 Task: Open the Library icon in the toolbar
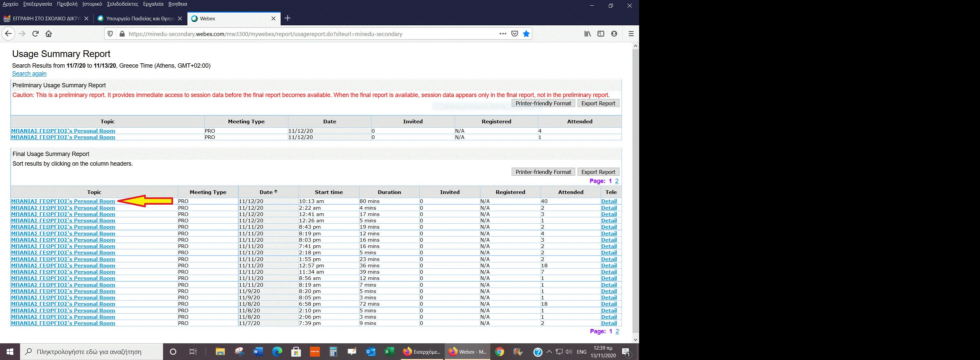click(x=588, y=34)
